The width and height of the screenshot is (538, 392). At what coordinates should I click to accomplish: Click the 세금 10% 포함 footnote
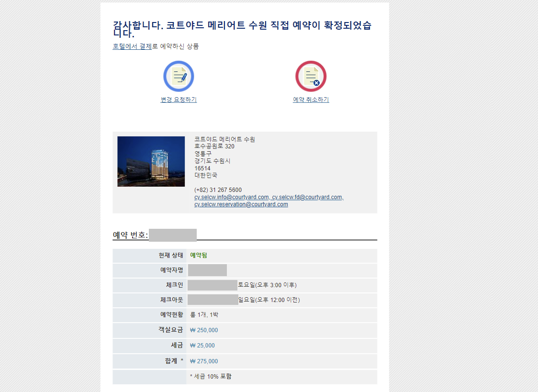click(211, 376)
